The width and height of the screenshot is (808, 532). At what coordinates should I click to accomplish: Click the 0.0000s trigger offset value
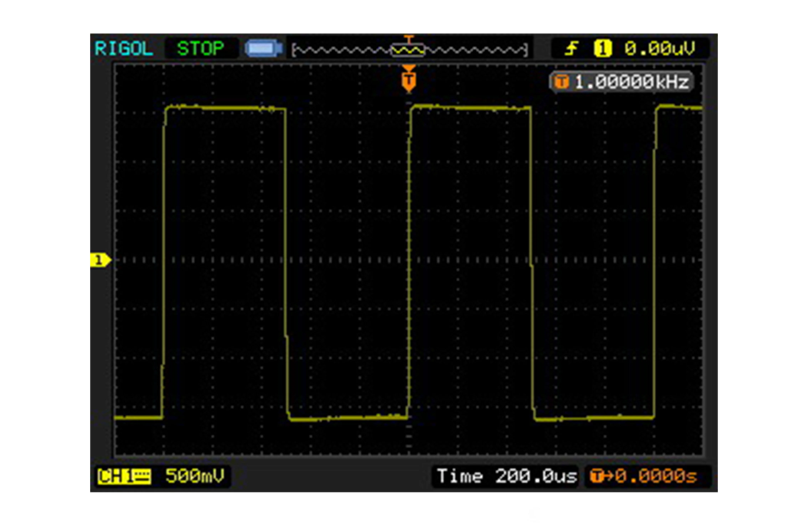coord(656,476)
